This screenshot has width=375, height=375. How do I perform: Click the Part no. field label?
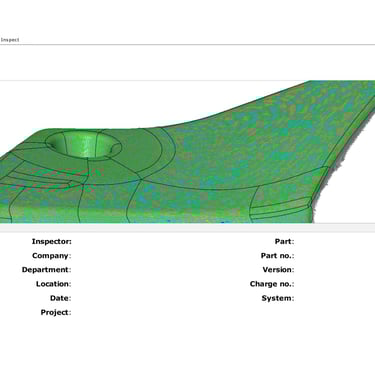click(x=277, y=256)
